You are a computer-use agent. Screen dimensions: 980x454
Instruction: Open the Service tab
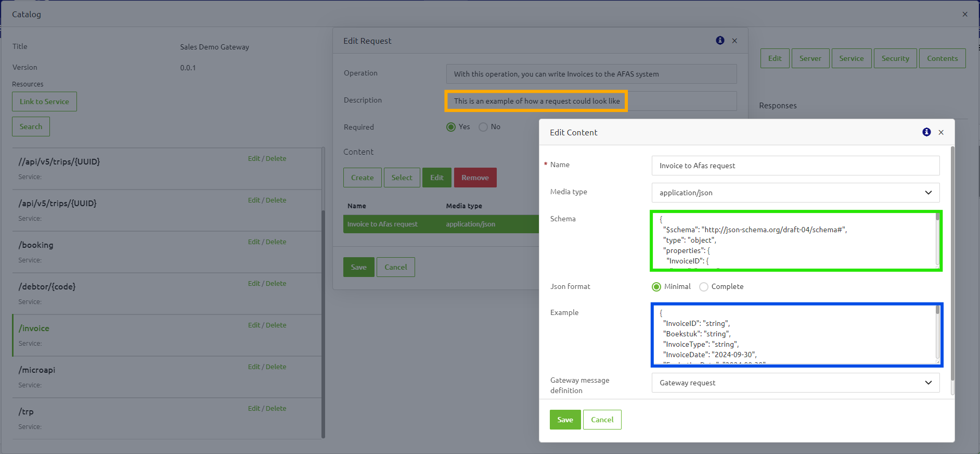(852, 58)
